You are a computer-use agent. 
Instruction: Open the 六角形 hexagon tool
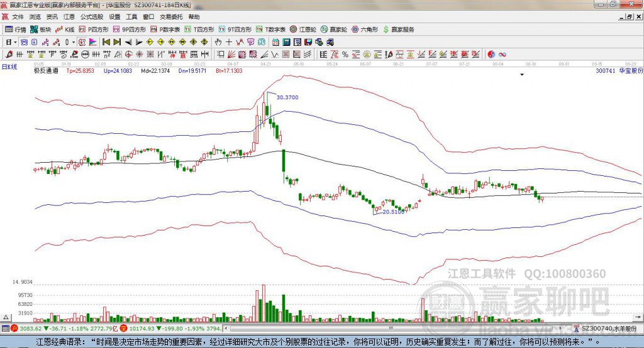click(365, 30)
